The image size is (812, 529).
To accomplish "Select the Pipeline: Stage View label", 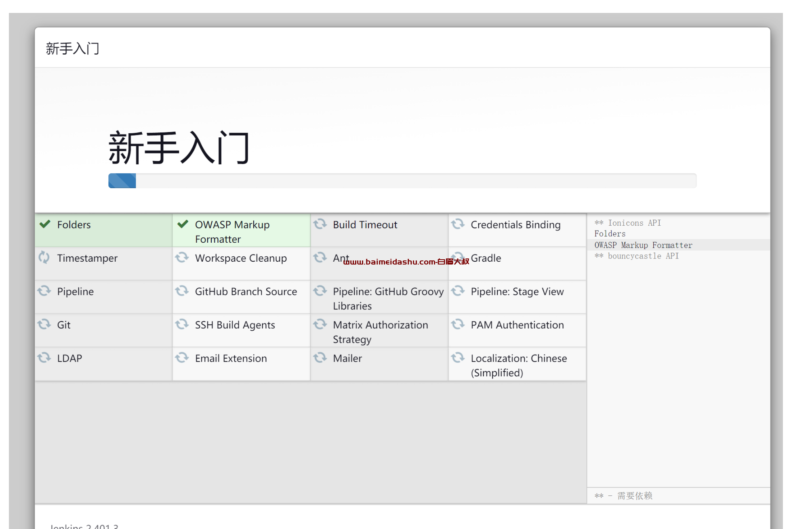I will coord(517,292).
